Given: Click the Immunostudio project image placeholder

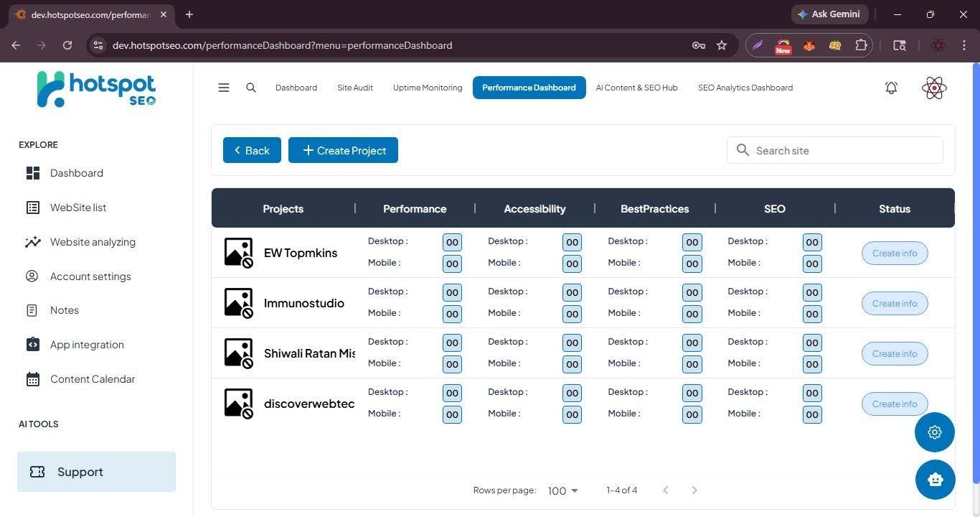Looking at the screenshot, I should pyautogui.click(x=239, y=303).
